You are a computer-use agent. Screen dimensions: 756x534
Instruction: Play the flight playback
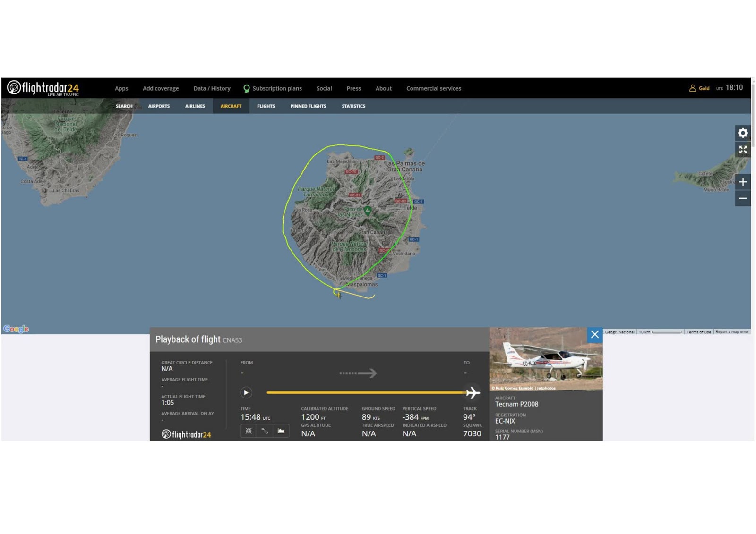(246, 393)
